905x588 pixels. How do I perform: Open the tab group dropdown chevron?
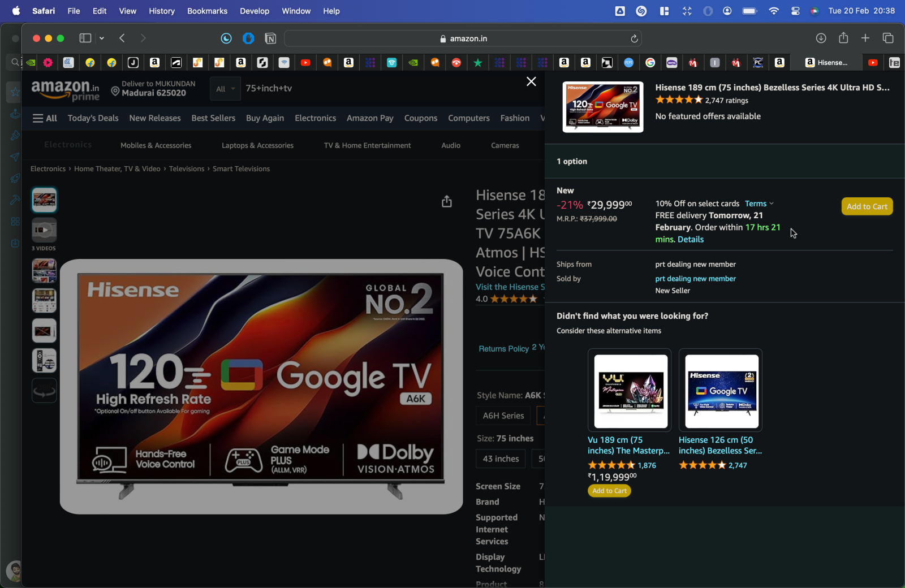(x=102, y=38)
